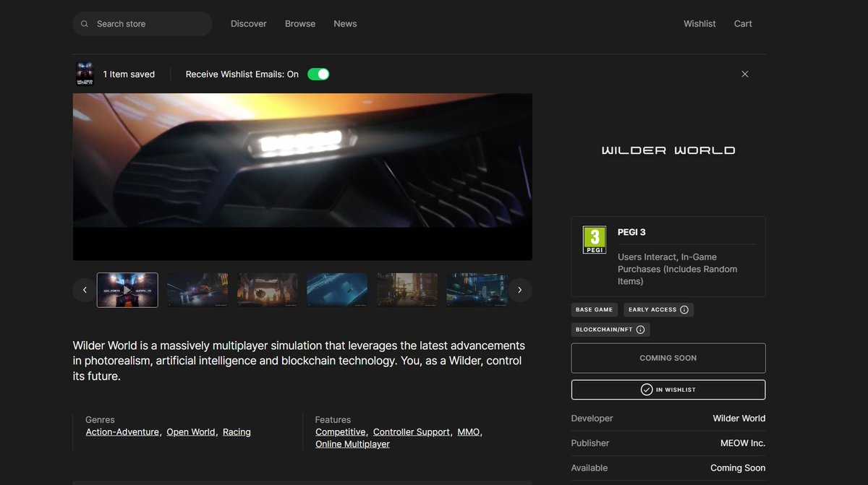Dismiss the wishlist saved notification
The height and width of the screenshot is (485, 868).
point(745,74)
